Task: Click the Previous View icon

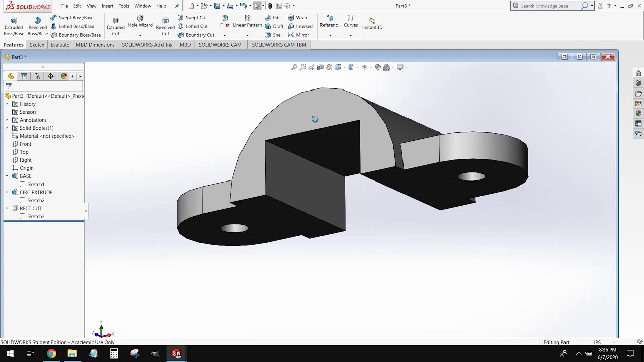Action: [311, 67]
